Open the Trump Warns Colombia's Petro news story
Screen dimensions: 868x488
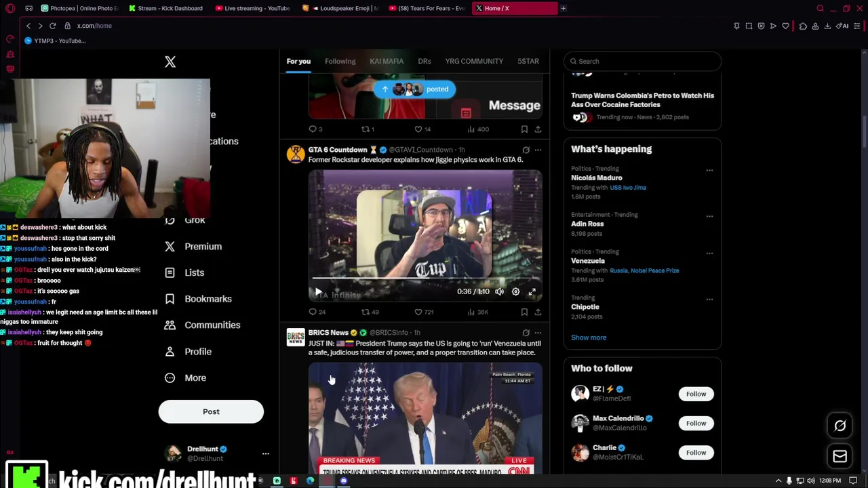pos(642,100)
